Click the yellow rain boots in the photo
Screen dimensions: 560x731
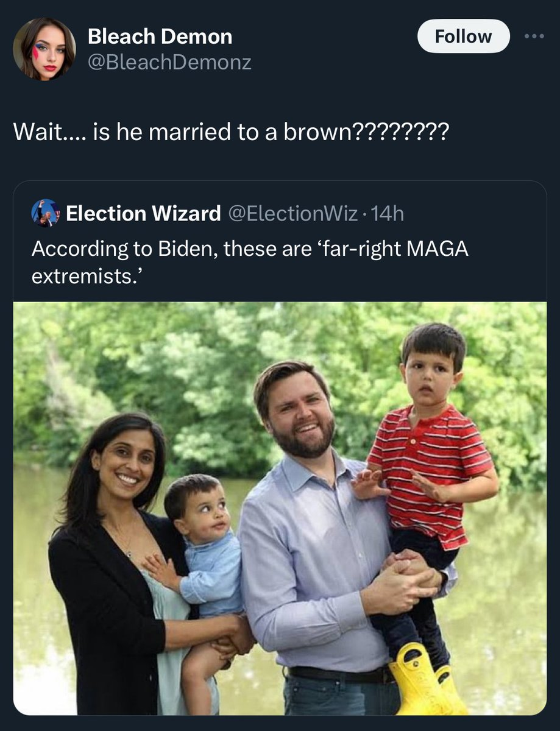(x=420, y=679)
